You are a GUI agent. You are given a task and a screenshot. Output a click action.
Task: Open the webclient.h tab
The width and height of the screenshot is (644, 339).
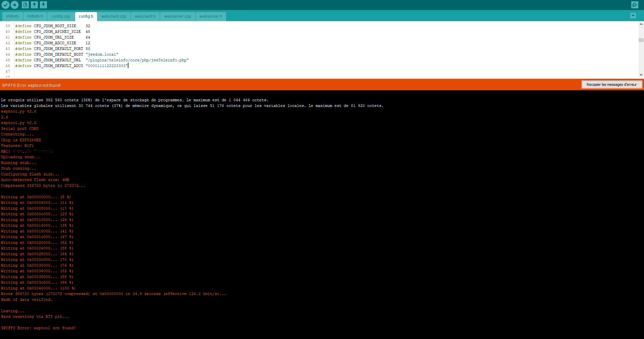[x=145, y=16]
